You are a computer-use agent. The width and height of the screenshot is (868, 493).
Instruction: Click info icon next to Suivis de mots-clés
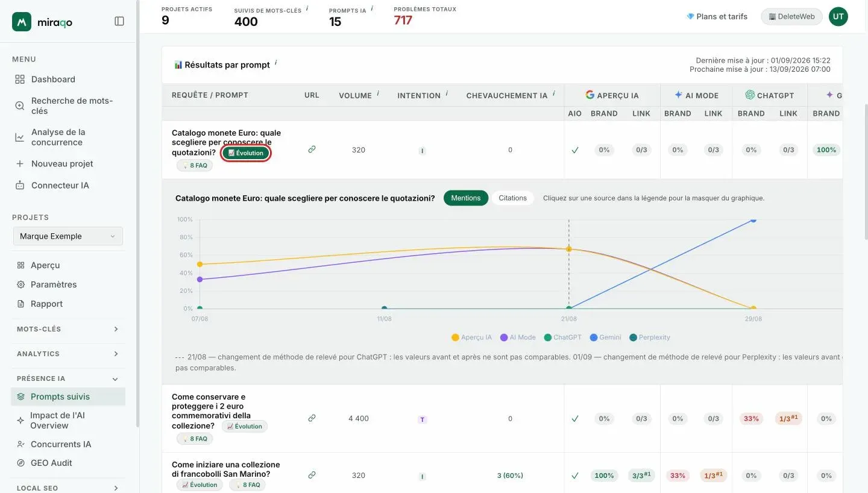pos(307,8)
